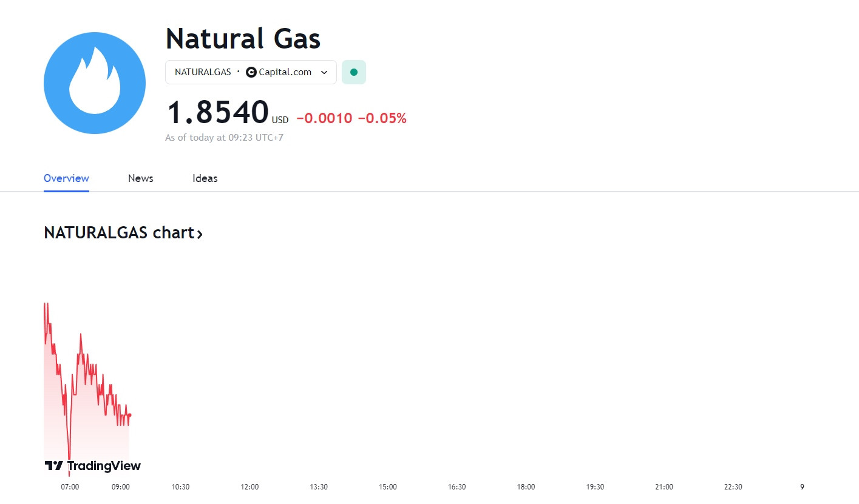
Task: Click the lowest dip on the red chart line
Action: click(69, 472)
